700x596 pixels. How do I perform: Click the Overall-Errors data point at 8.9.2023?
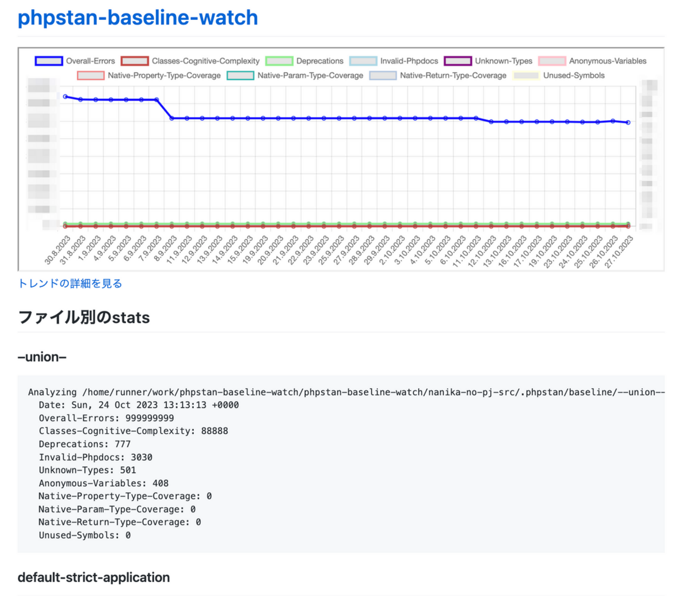(172, 118)
